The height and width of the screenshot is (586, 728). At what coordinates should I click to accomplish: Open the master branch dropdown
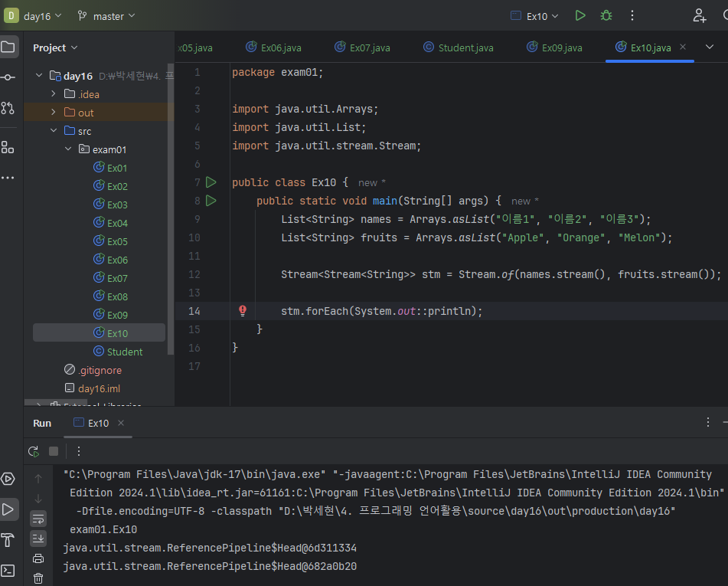coord(106,16)
